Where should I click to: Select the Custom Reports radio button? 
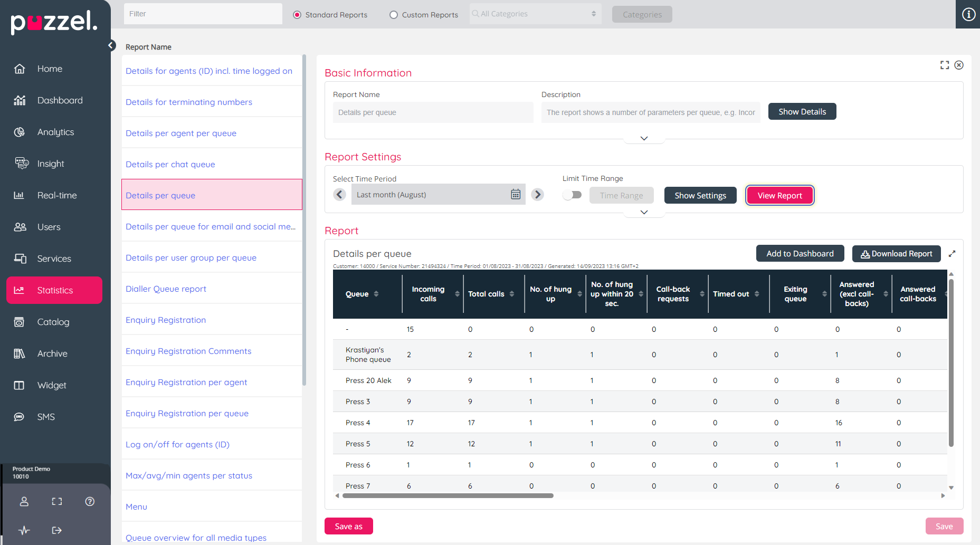(x=394, y=15)
